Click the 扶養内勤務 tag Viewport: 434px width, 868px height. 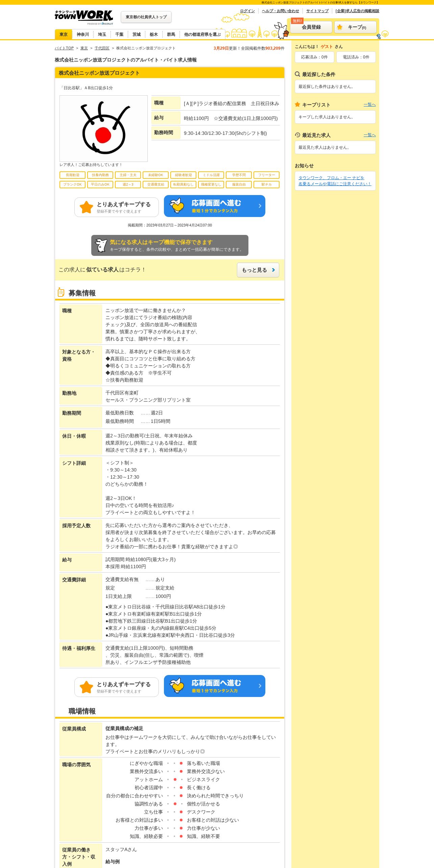click(100, 175)
